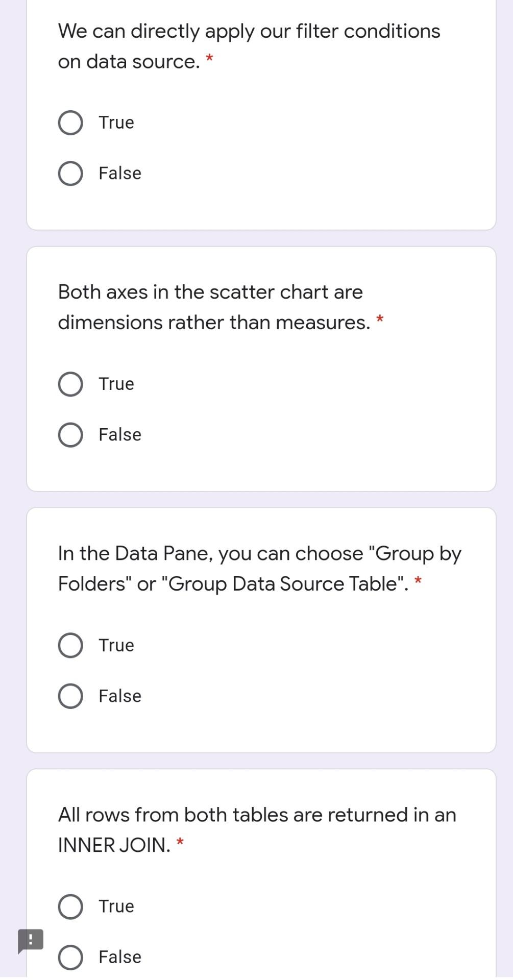This screenshot has width=513, height=980.
Task: Click the 'False' label under filter conditions question
Action: tap(120, 174)
